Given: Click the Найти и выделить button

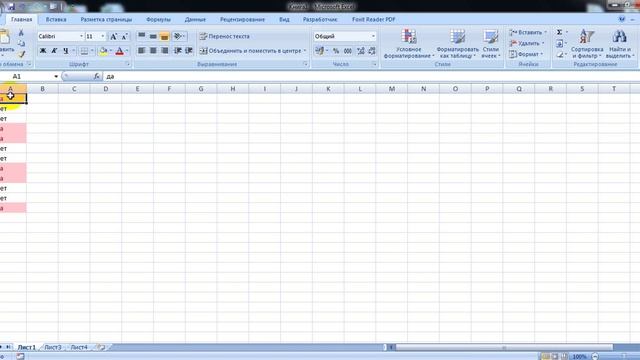Looking at the screenshot, I should click(620, 44).
